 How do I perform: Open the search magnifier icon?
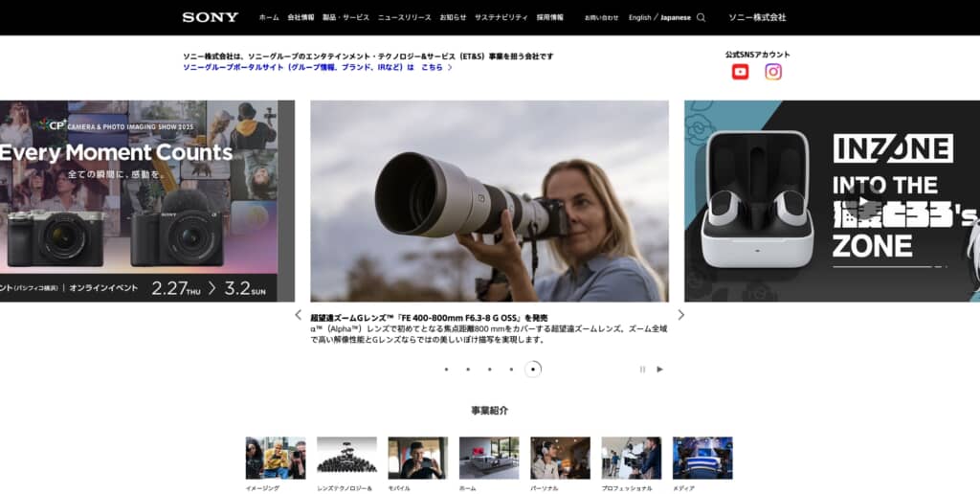tap(701, 17)
